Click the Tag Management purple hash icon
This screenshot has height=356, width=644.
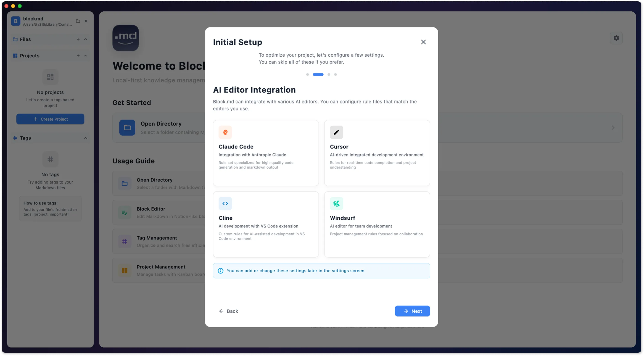click(x=124, y=242)
